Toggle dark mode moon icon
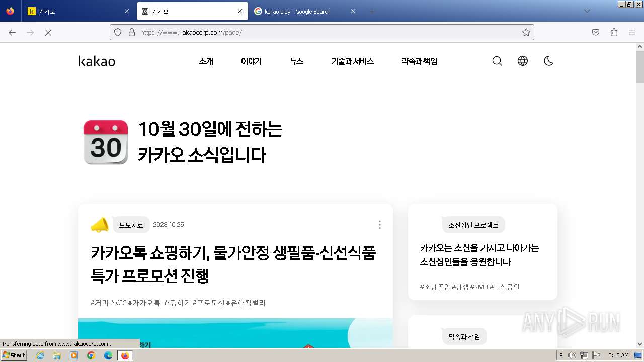The width and height of the screenshot is (644, 362). pos(548,61)
